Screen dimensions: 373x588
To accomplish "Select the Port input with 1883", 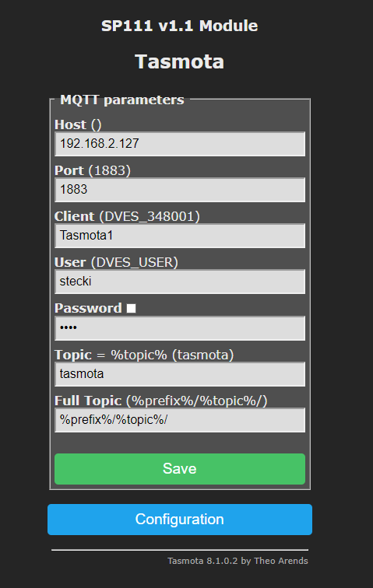I will pyautogui.click(x=180, y=189).
